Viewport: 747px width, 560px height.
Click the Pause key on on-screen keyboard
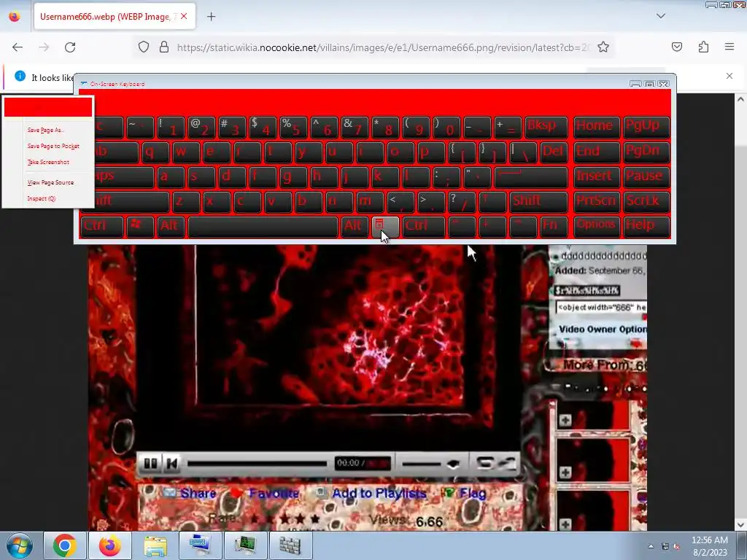(x=646, y=177)
